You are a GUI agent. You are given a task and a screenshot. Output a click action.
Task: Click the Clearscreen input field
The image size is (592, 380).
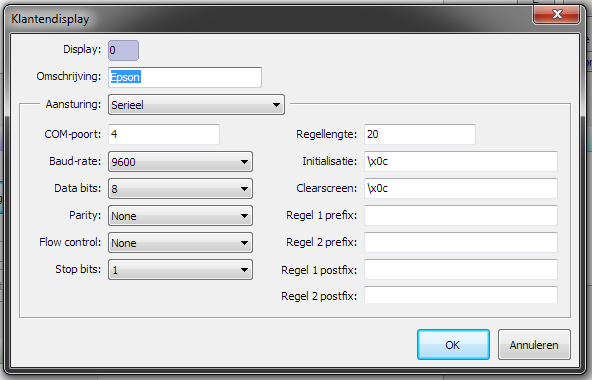click(461, 188)
